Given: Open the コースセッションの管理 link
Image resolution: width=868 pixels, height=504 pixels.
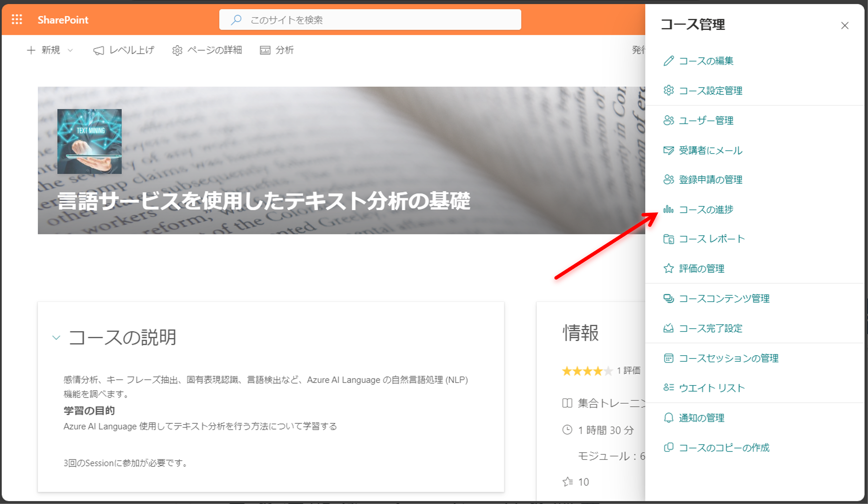Looking at the screenshot, I should [728, 358].
